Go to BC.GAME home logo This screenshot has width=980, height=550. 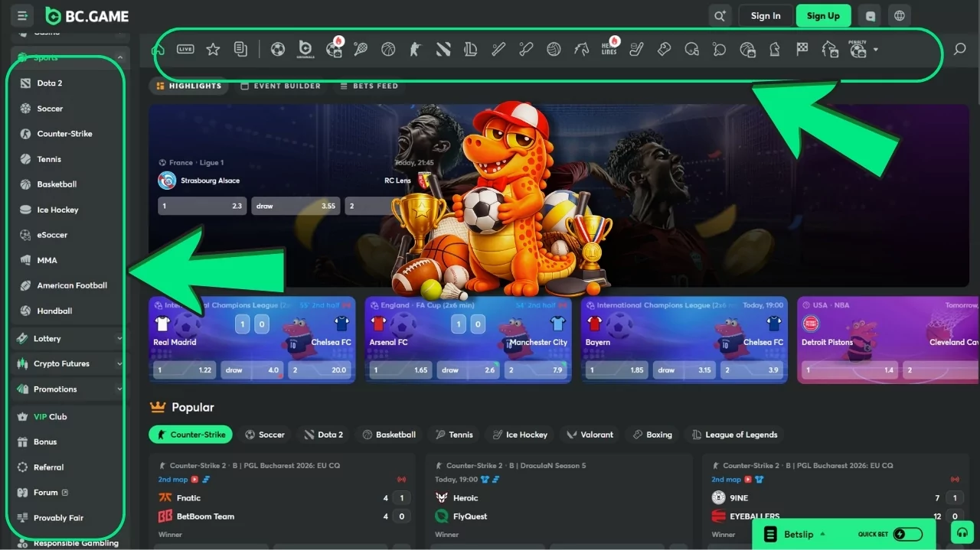(87, 16)
